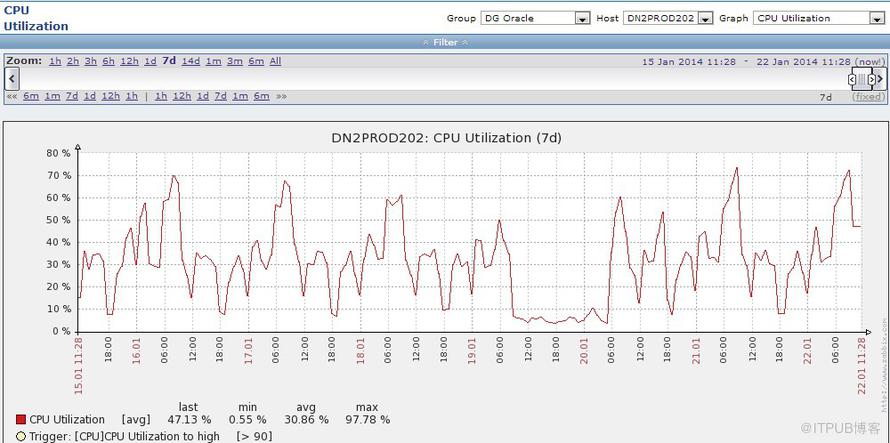
Task: Open the Group dropdown showing DG Oracle
Action: click(x=535, y=18)
